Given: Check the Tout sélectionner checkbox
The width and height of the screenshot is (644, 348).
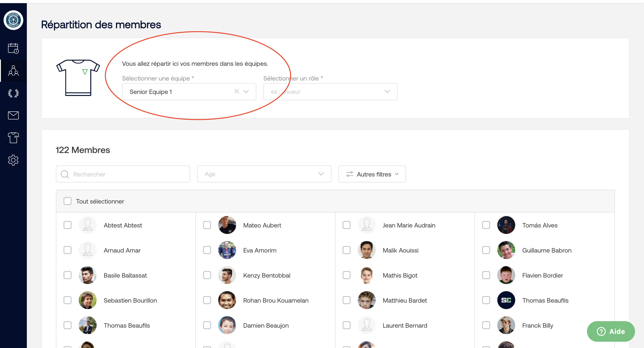Looking at the screenshot, I should point(68,201).
